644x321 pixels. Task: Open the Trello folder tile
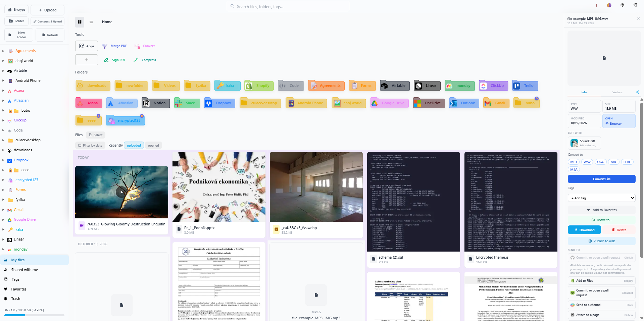[525, 86]
